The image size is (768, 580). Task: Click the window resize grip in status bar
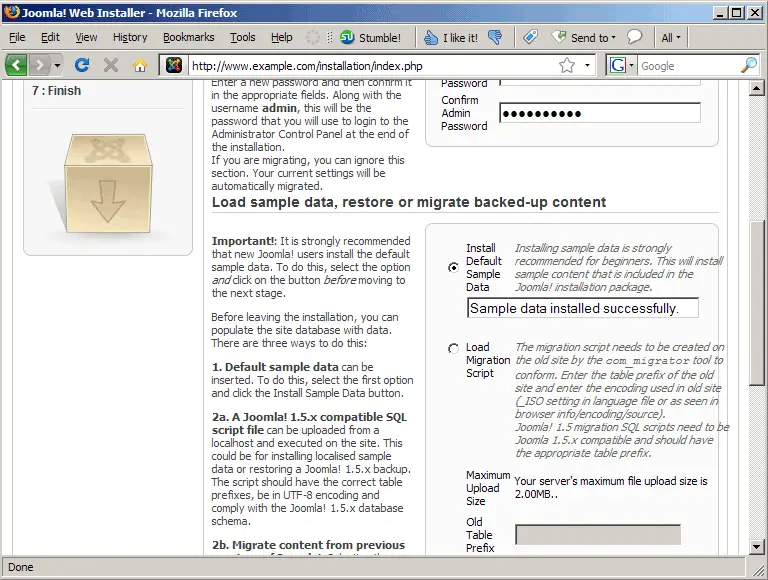click(x=757, y=569)
